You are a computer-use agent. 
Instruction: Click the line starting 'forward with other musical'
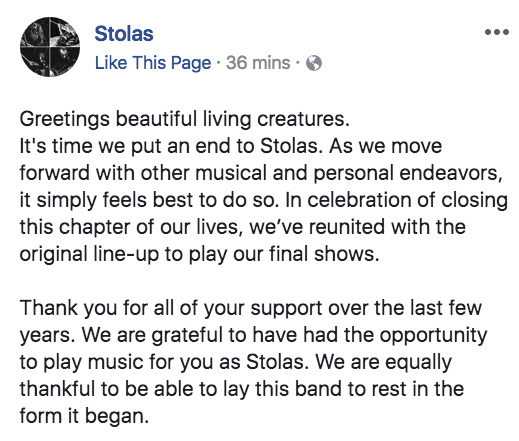tap(261, 173)
